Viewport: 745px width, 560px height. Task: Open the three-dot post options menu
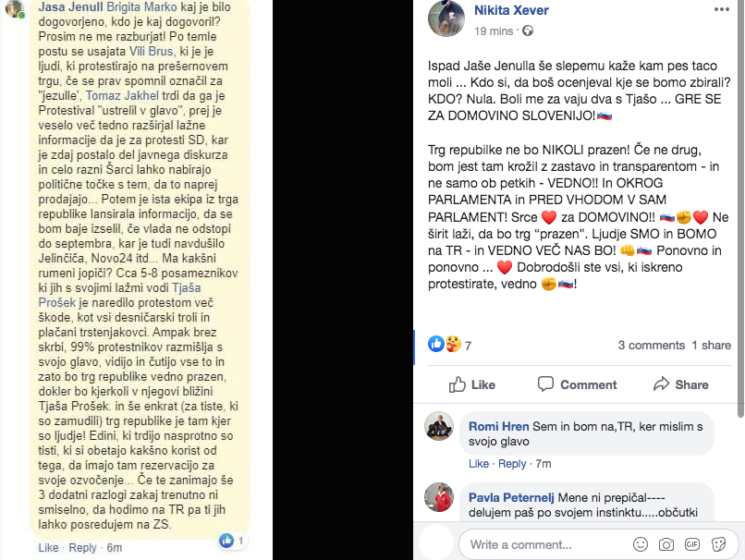tap(721, 9)
